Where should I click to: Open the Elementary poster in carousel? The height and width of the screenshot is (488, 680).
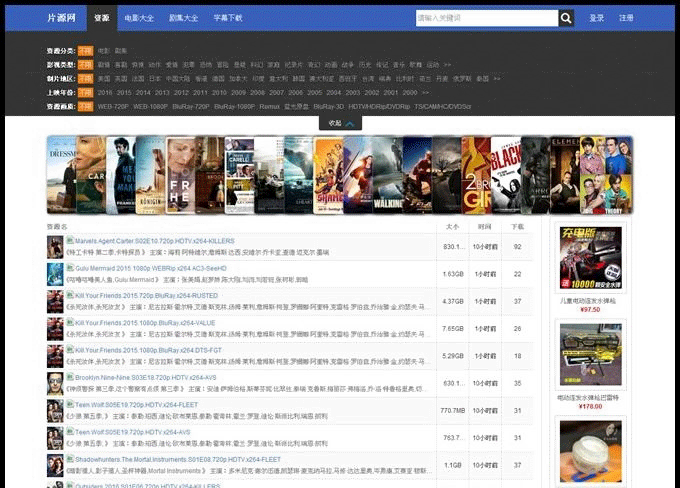pos(565,175)
